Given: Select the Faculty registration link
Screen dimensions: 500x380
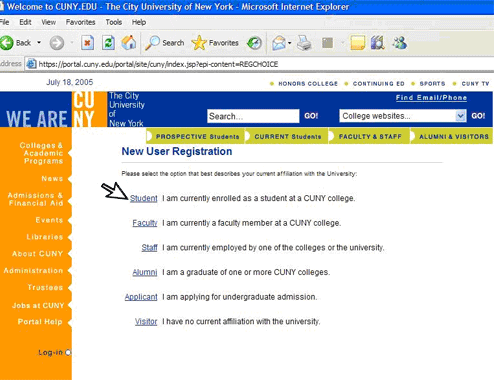Looking at the screenshot, I should [145, 223].
